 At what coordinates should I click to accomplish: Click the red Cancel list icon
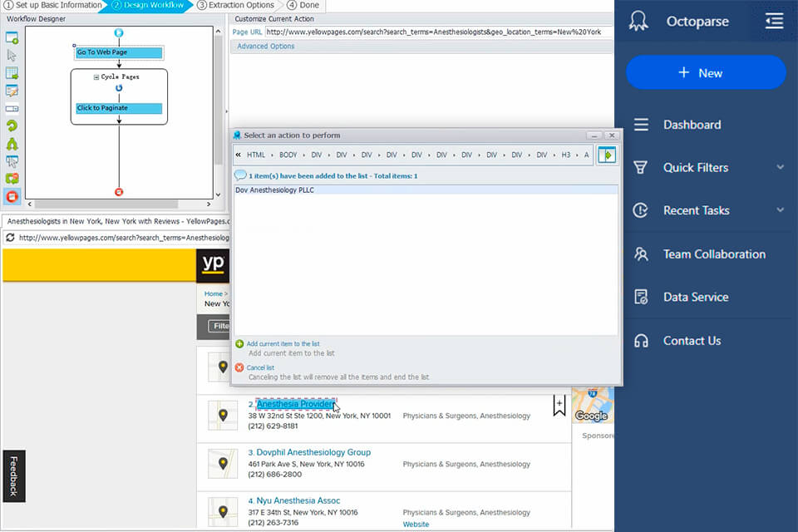239,367
